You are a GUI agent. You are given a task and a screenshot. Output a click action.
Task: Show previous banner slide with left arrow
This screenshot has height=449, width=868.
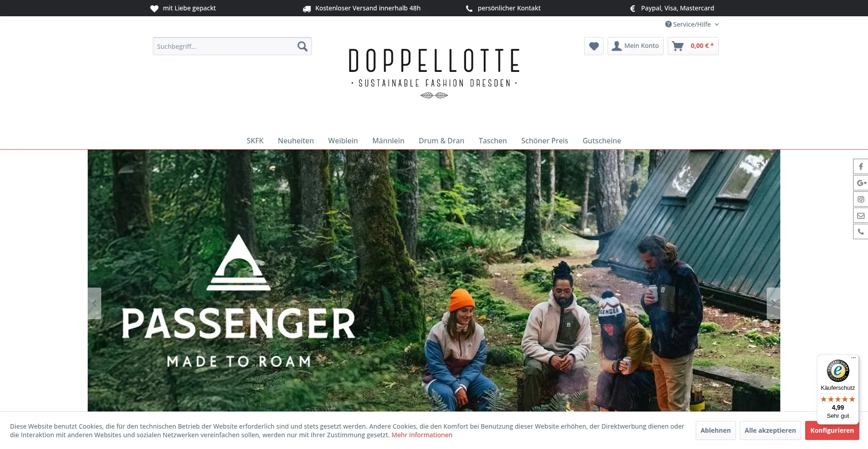pos(94,303)
